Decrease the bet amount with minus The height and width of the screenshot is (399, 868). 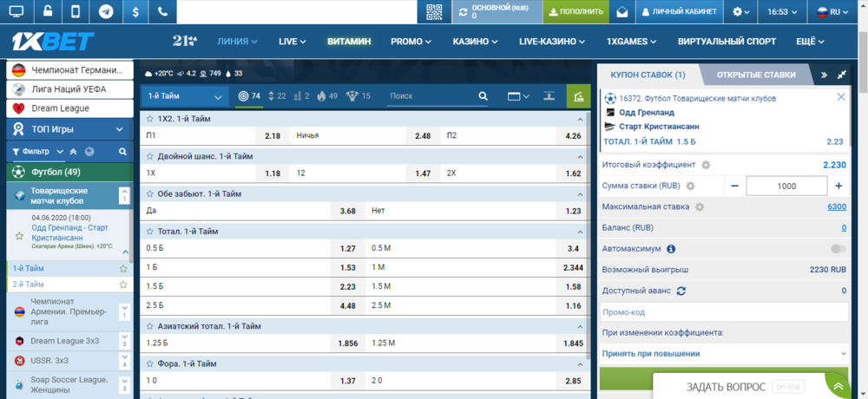pyautogui.click(x=734, y=186)
